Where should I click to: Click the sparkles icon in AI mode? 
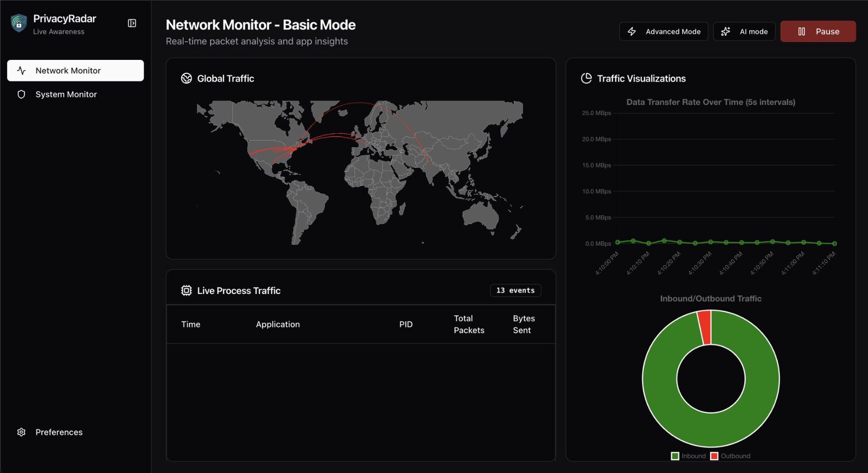point(725,31)
